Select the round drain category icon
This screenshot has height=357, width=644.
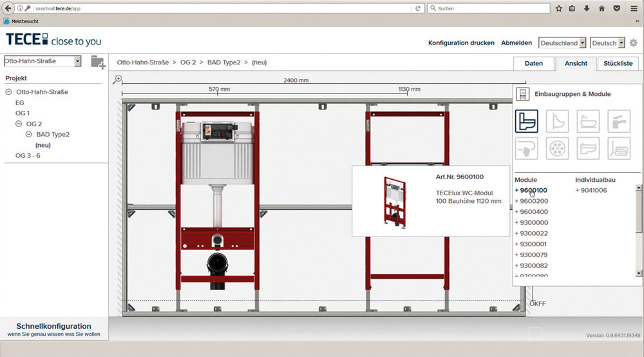(x=557, y=148)
